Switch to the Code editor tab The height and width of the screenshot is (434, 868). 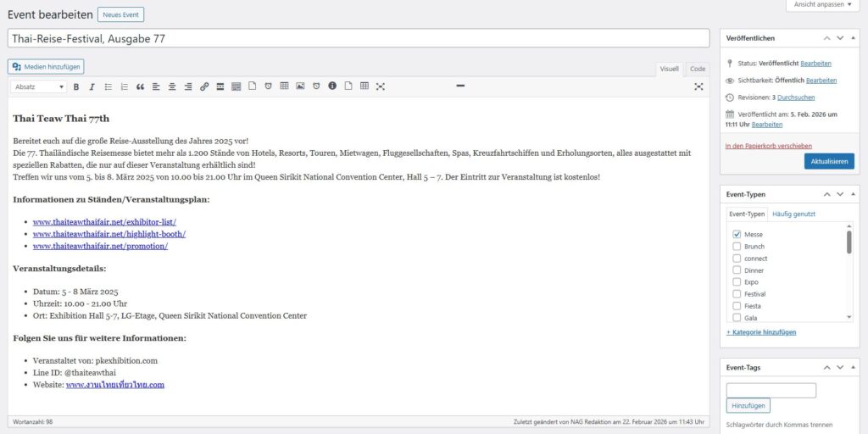[x=697, y=69]
